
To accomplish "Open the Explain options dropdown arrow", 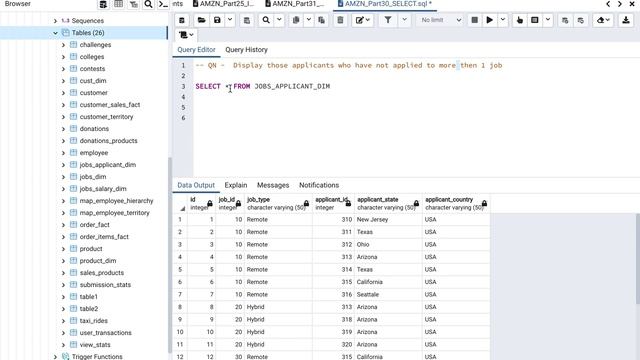I will click(x=548, y=20).
